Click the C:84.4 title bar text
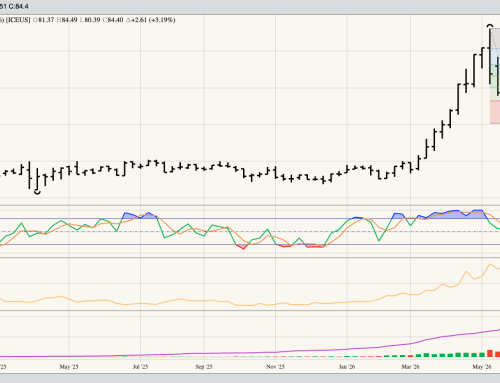Image resolution: width=500 pixels, height=383 pixels. pos(19,6)
